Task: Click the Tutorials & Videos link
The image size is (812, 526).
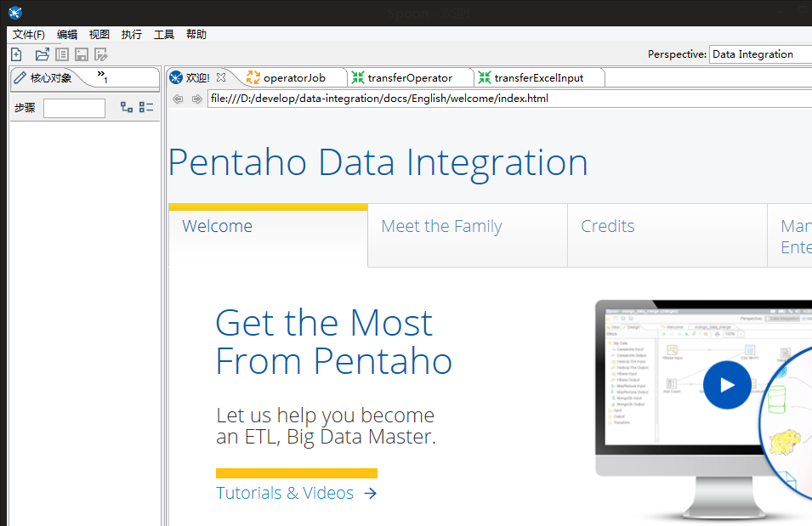Action: coord(296,493)
